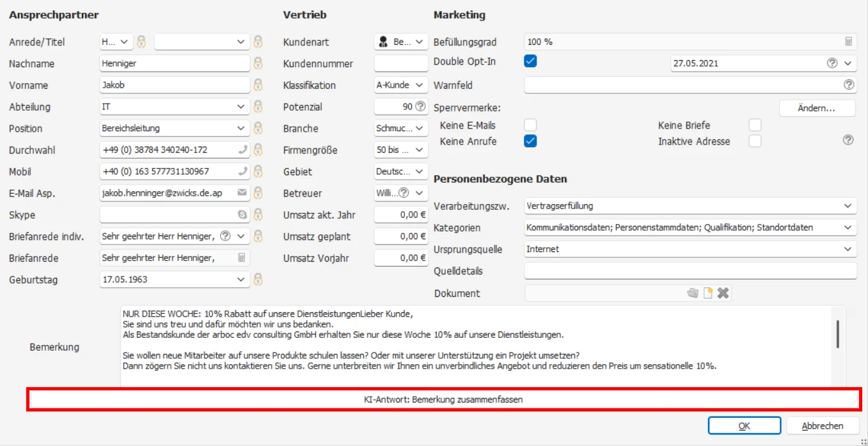Expand the Briefanrede indiv. dropdown arrow
The width and height of the screenshot is (868, 446).
(x=241, y=236)
